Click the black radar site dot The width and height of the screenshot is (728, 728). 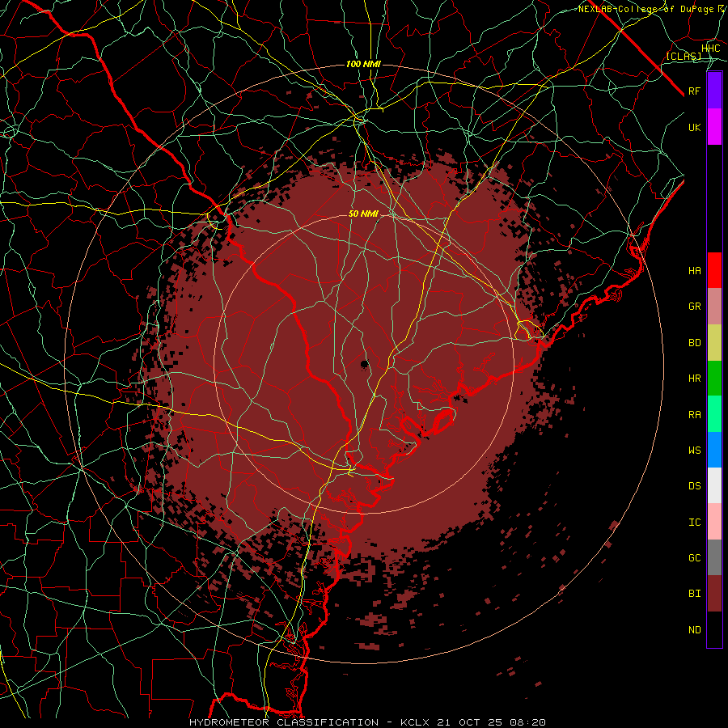coord(365,363)
